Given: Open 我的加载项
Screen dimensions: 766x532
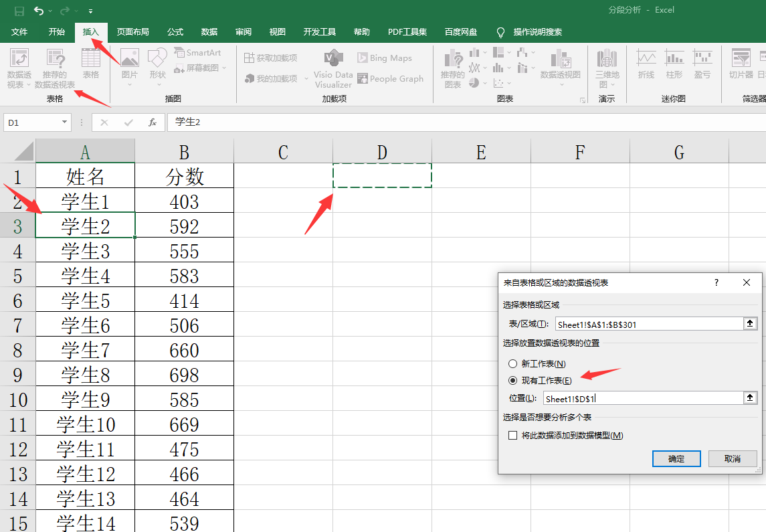Looking at the screenshot, I should click(x=271, y=78).
